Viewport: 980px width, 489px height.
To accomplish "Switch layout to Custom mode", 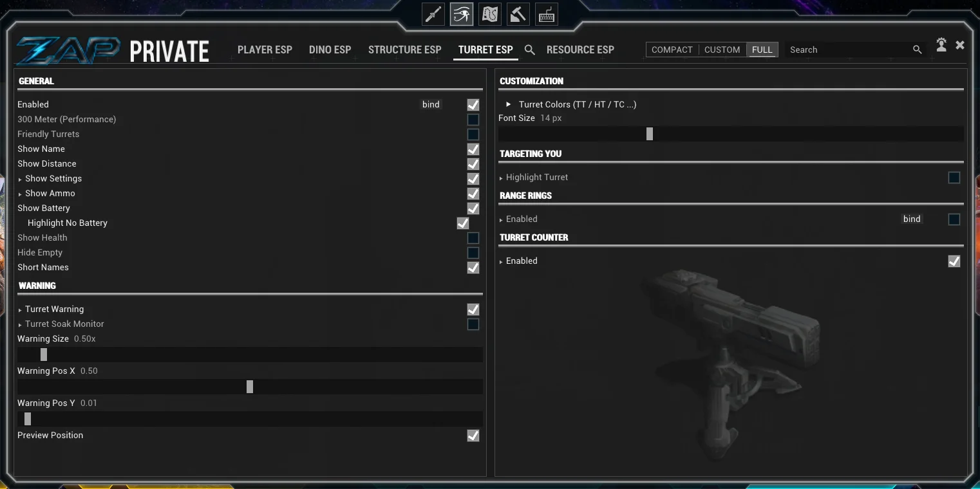I will point(722,50).
